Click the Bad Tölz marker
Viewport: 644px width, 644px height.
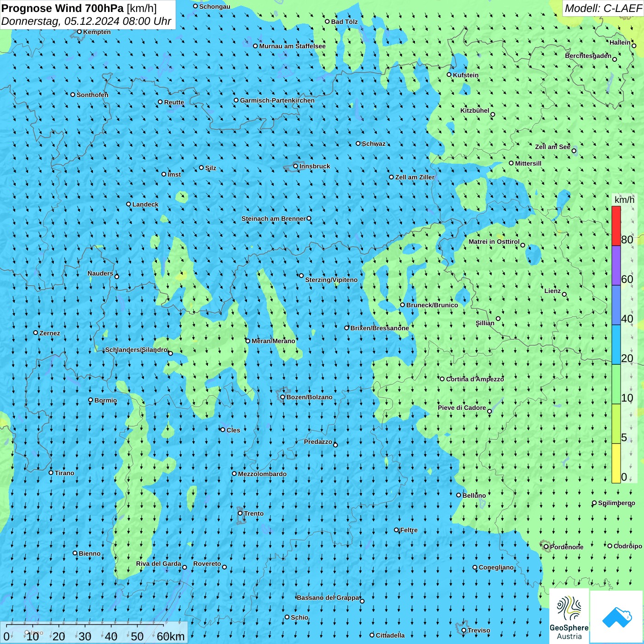coord(327,22)
